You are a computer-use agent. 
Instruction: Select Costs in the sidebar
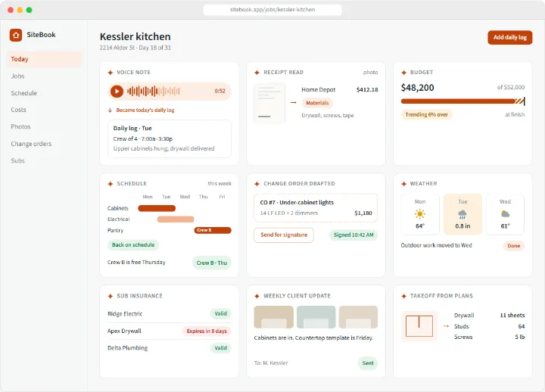click(44, 110)
